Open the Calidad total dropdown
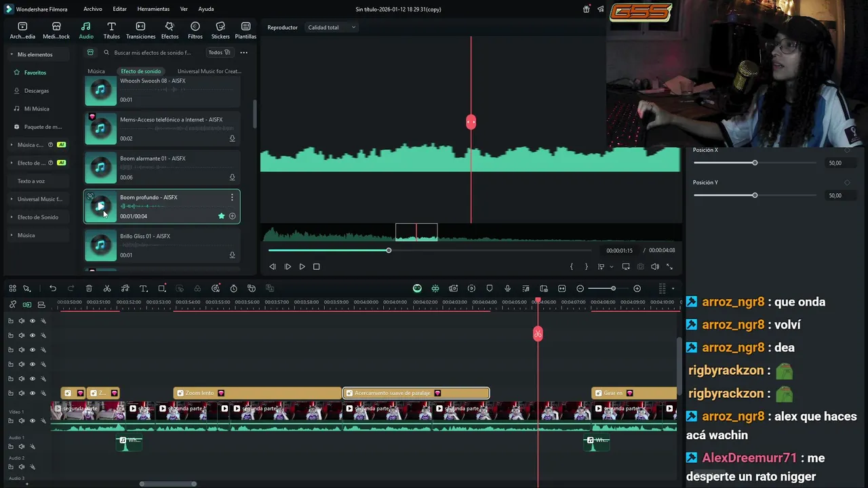Image resolution: width=868 pixels, height=488 pixels. 332,28
